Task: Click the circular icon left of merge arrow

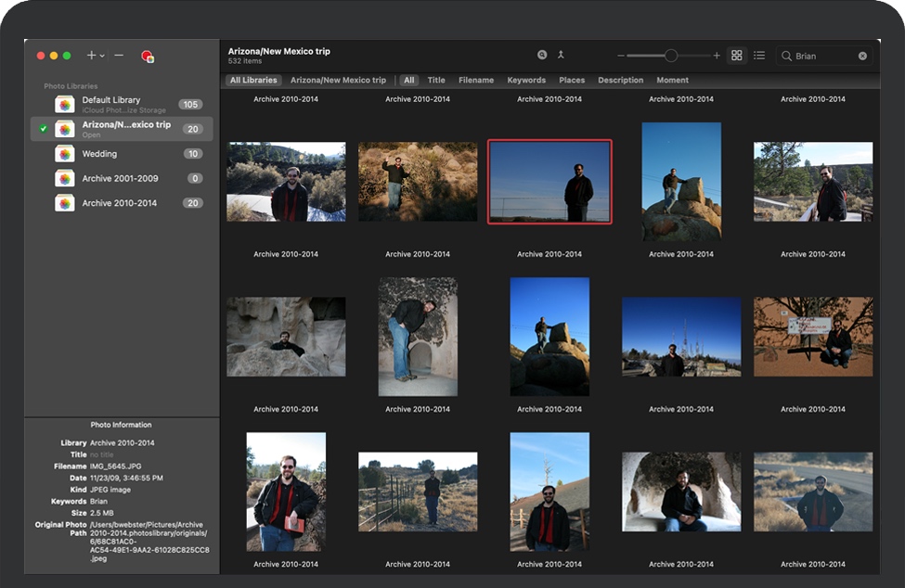Action: click(542, 56)
